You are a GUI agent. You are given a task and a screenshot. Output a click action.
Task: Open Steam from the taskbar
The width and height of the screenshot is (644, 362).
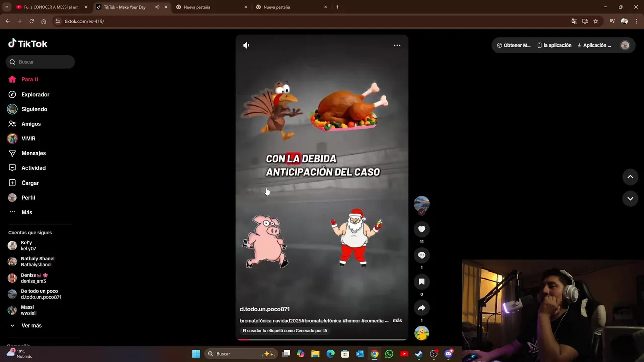(419, 354)
